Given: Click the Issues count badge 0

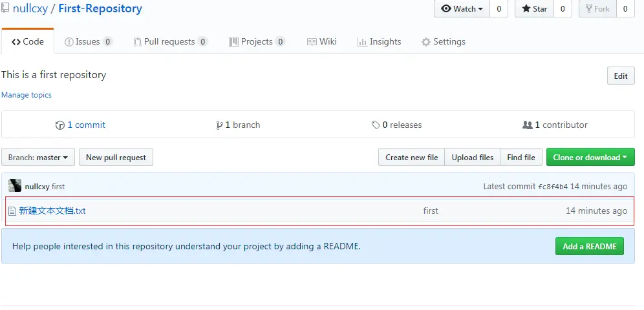Looking at the screenshot, I should coord(107,41).
